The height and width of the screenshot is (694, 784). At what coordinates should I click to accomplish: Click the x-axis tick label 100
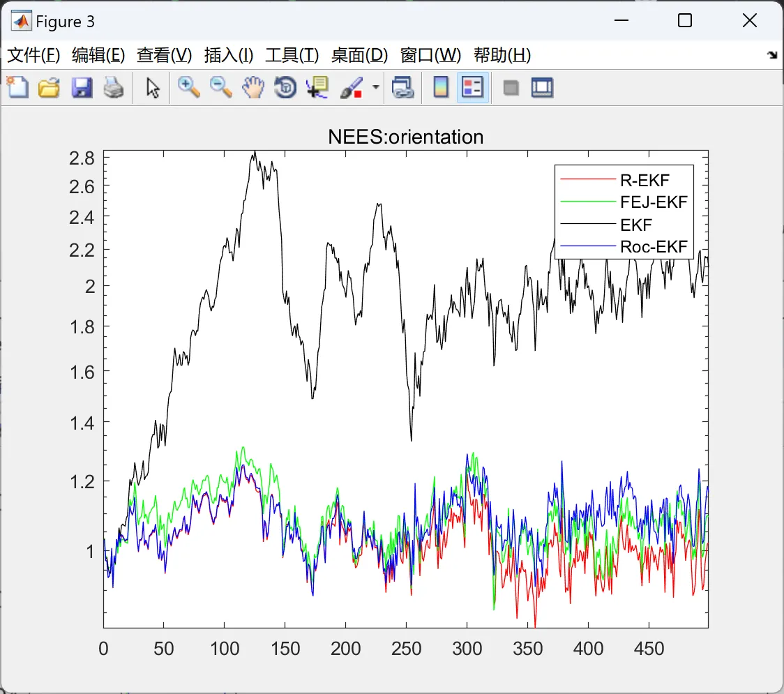[225, 649]
